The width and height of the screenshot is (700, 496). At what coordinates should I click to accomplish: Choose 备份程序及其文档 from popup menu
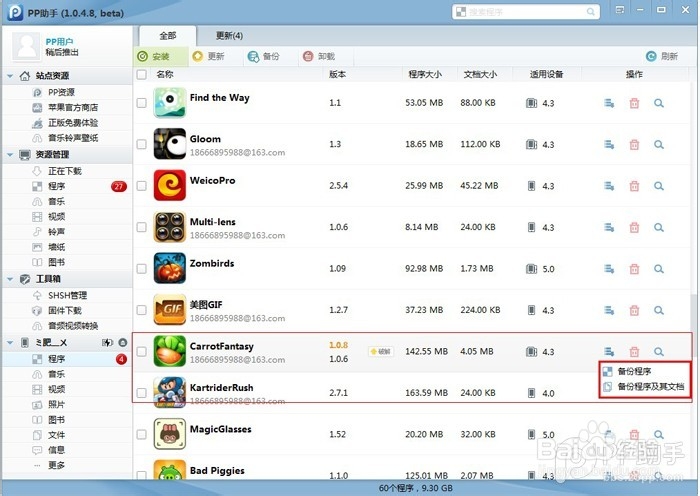coord(644,387)
